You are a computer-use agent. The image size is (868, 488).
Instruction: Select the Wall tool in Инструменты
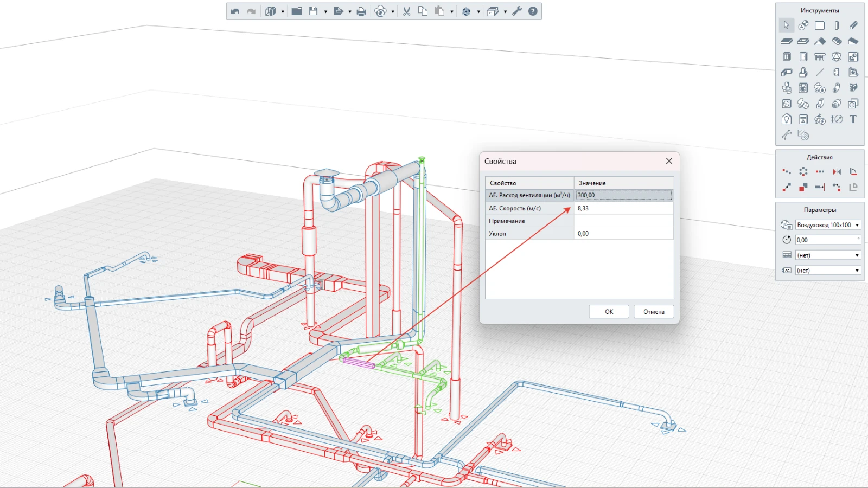click(x=820, y=25)
